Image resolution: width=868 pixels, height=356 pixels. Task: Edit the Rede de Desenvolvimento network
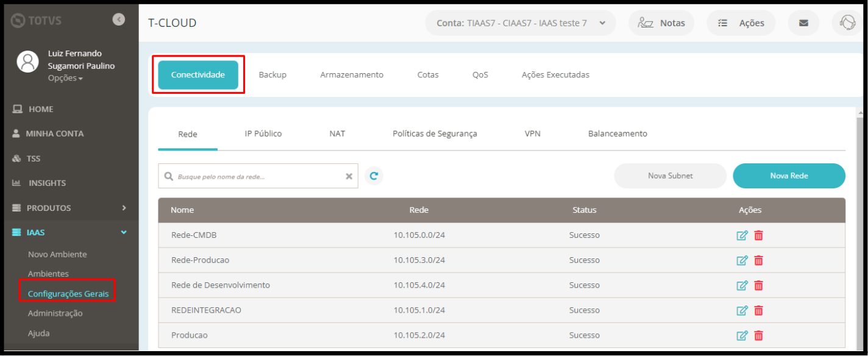tap(742, 285)
